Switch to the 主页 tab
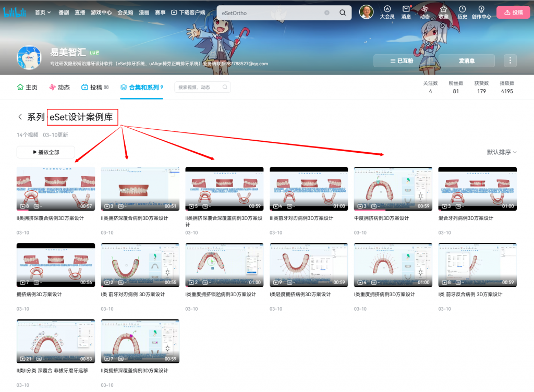This screenshot has width=534, height=392. point(27,88)
